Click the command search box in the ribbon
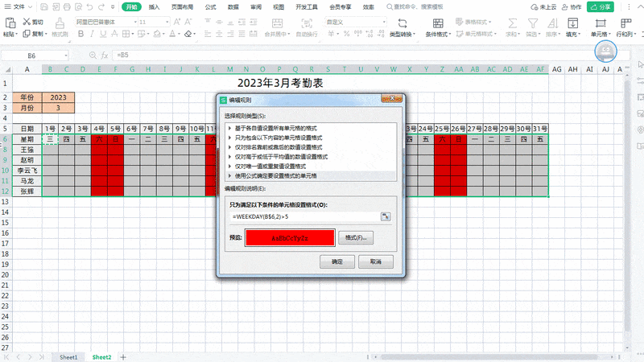644x362 pixels. coord(415,7)
